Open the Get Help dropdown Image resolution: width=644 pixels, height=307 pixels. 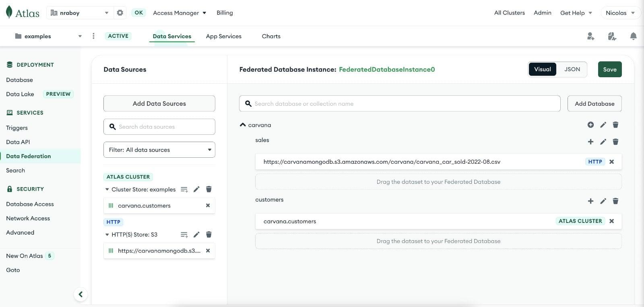pyautogui.click(x=576, y=13)
